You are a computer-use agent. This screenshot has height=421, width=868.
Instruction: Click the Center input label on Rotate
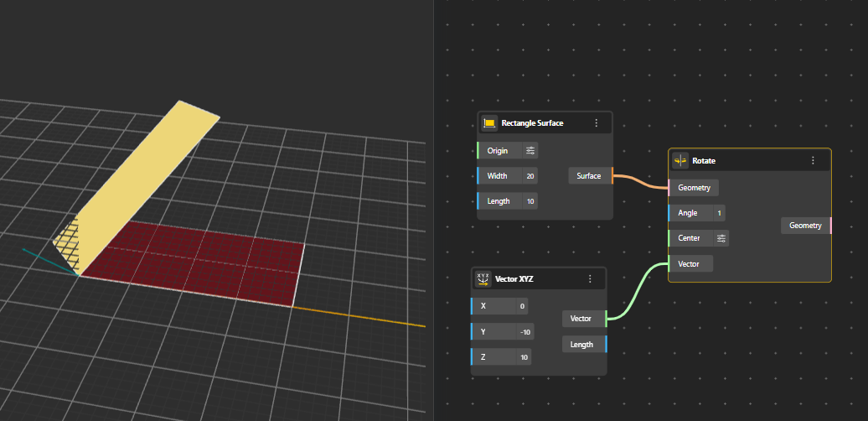click(689, 238)
